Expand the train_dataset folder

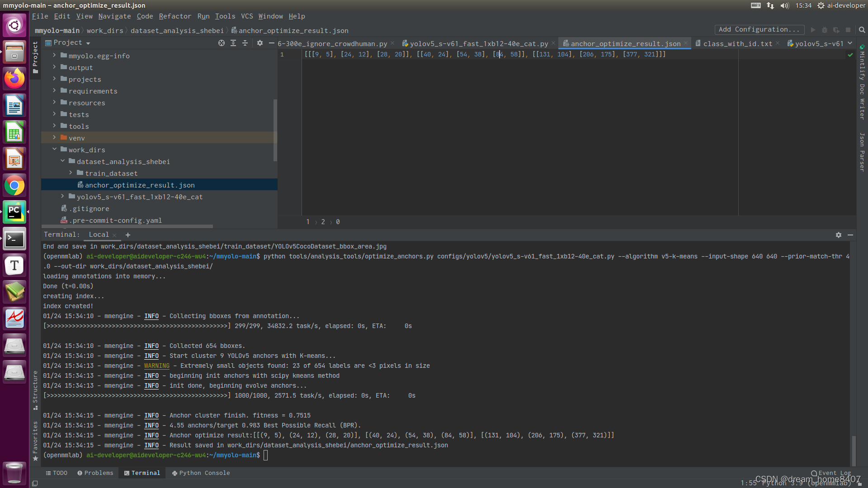click(71, 173)
